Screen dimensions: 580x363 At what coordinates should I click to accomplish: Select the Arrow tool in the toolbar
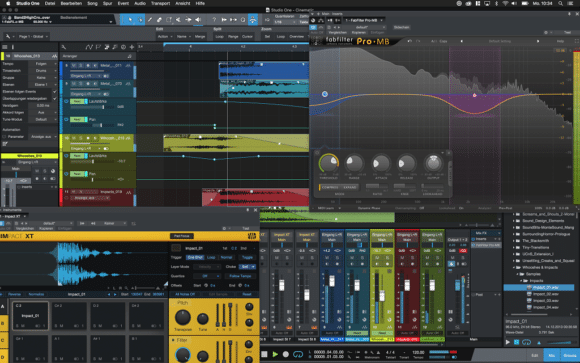(x=130, y=20)
